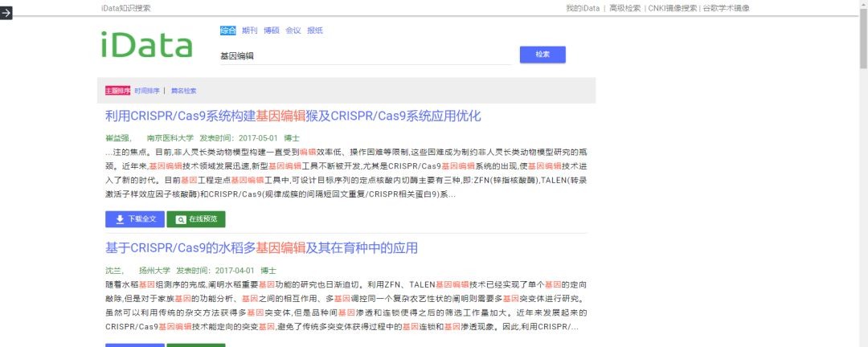Image resolution: width=868 pixels, height=347 pixels.
Task: Select the 综合 search category tab
Action: (228, 31)
